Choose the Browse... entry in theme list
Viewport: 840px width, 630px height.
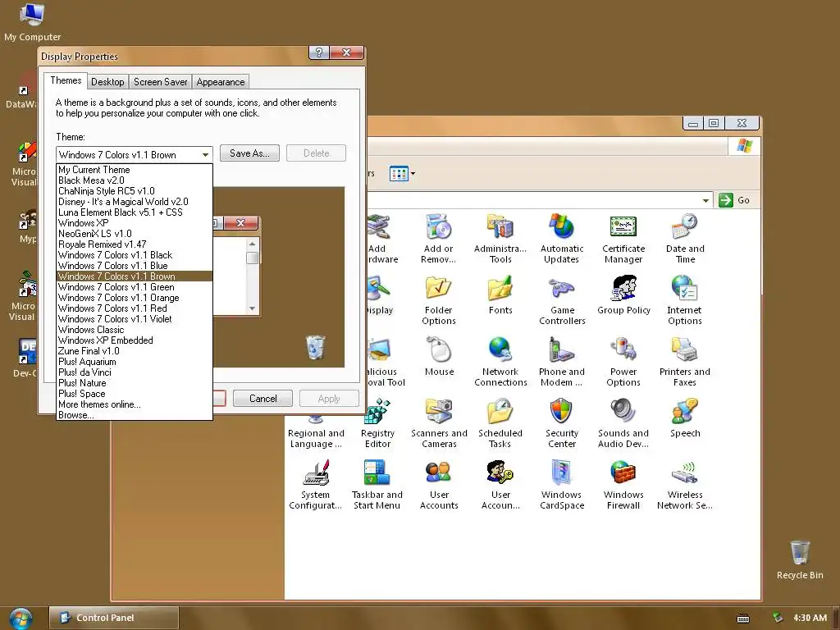(x=135, y=415)
